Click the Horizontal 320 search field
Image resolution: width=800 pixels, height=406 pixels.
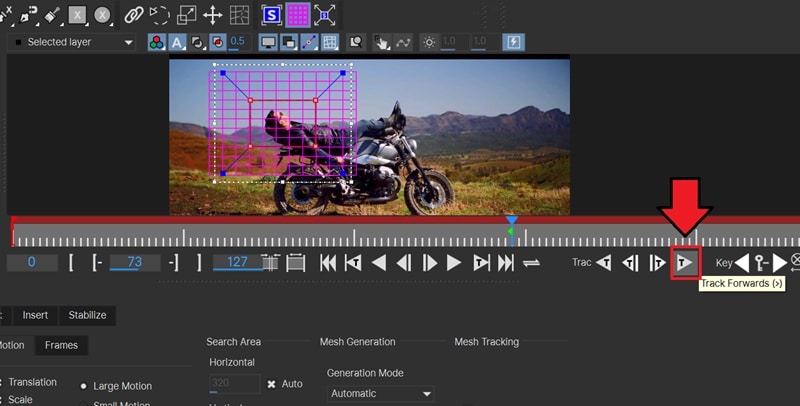click(x=235, y=384)
